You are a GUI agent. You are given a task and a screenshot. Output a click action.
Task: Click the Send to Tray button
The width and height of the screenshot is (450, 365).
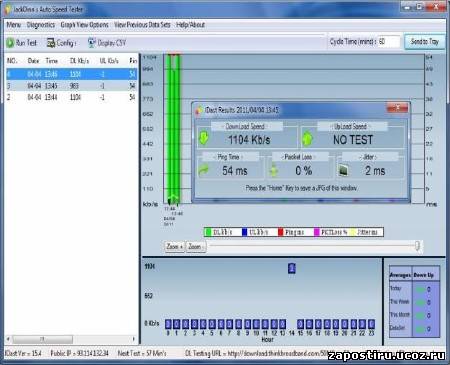pos(424,42)
